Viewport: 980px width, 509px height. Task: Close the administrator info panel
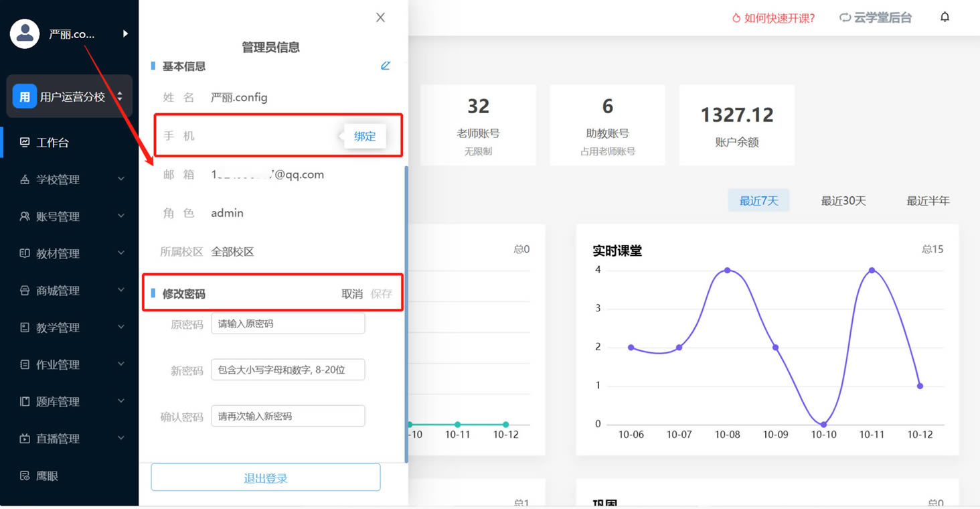[x=380, y=17]
